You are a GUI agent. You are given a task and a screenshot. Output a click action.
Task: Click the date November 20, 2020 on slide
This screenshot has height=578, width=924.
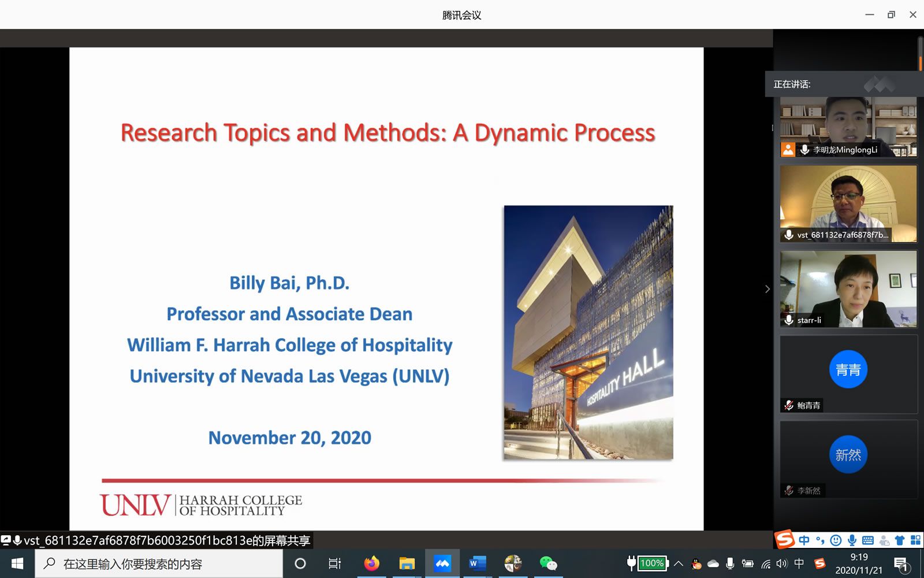289,438
